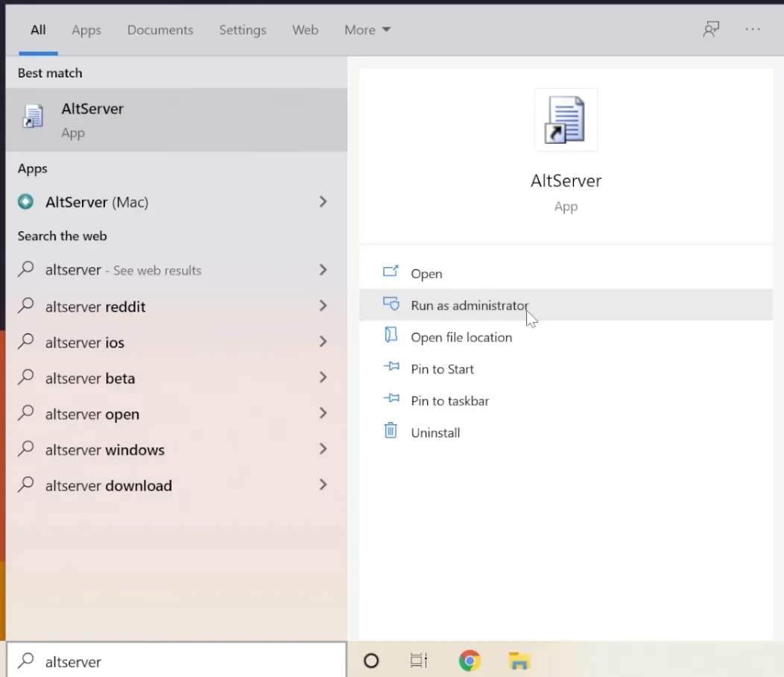This screenshot has width=784, height=677.
Task: Switch to the Apps tab
Action: 86,30
